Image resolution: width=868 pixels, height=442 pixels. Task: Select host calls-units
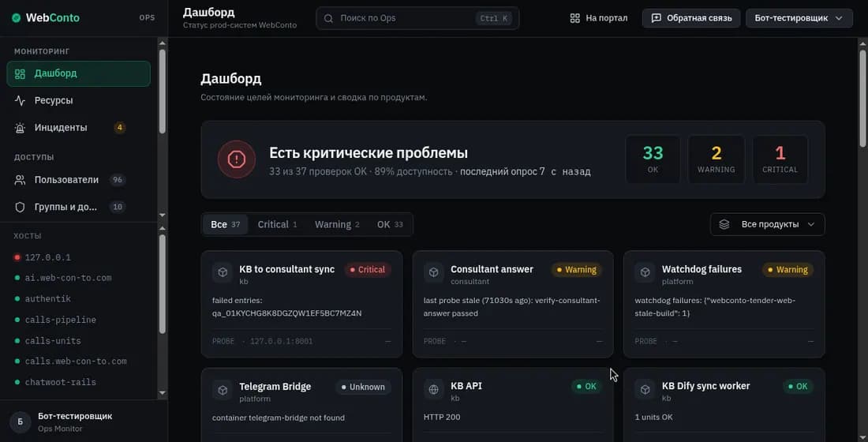(53, 341)
